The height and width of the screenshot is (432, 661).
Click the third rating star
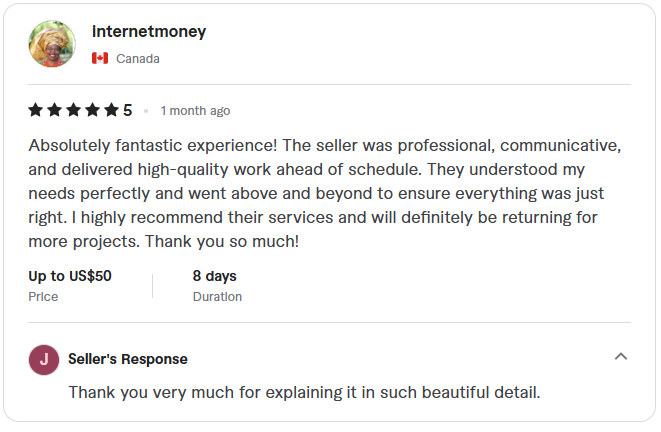(x=72, y=110)
